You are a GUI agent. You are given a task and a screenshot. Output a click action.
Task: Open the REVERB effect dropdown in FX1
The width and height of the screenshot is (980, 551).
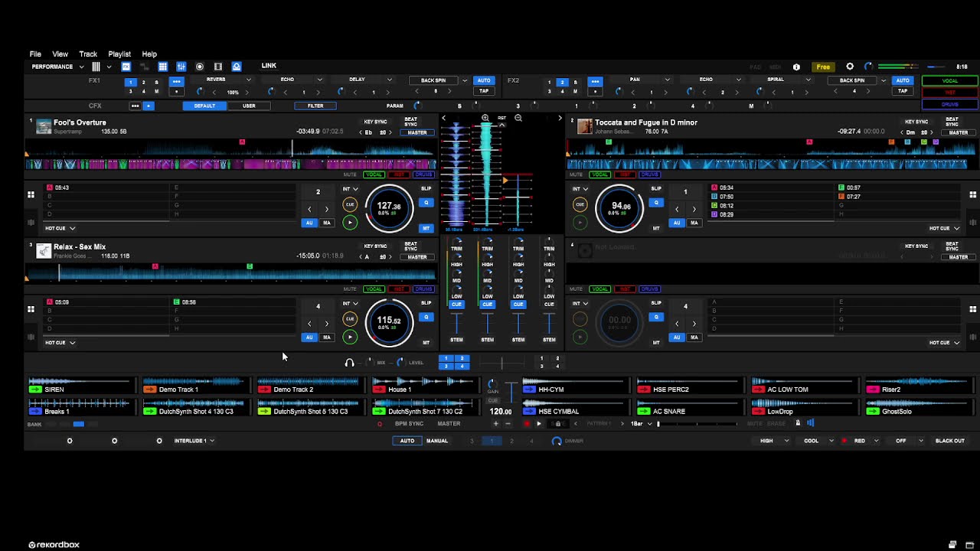pos(248,80)
